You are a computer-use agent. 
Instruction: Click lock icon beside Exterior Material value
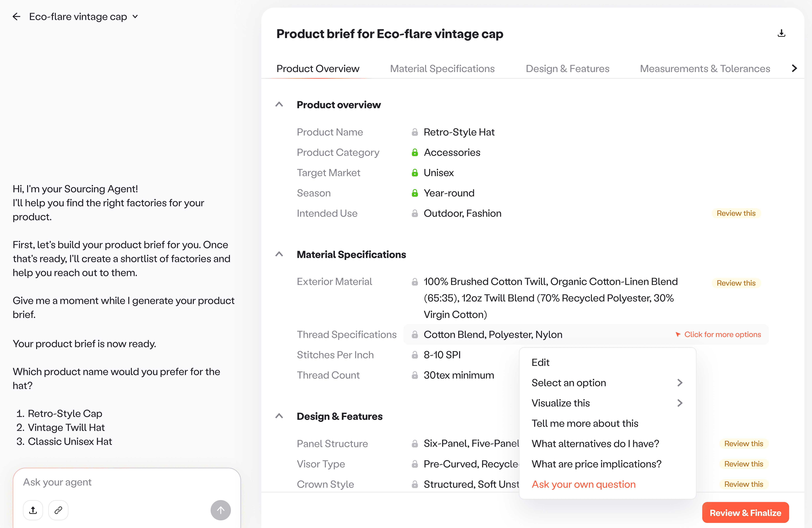pos(415,282)
